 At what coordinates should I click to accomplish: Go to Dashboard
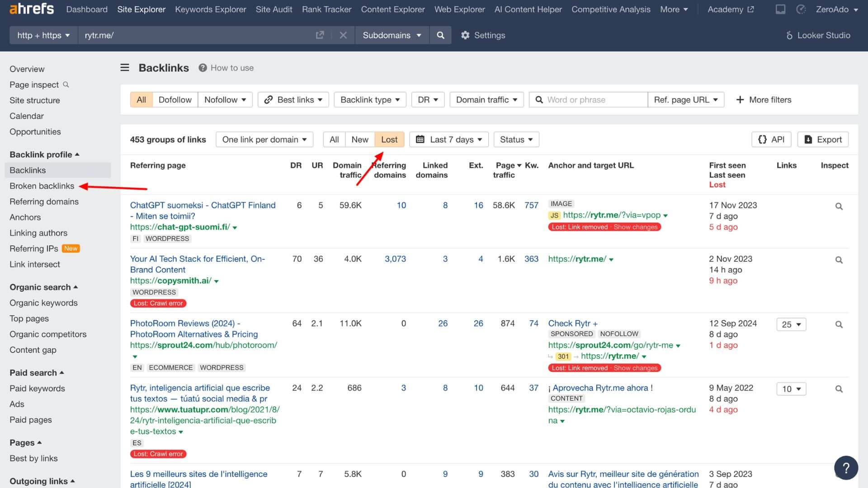(87, 9)
